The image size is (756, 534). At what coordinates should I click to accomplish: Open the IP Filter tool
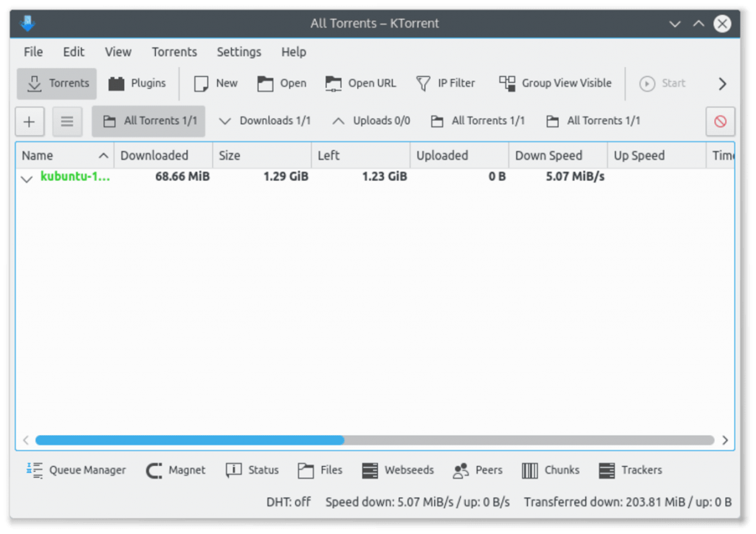[446, 83]
